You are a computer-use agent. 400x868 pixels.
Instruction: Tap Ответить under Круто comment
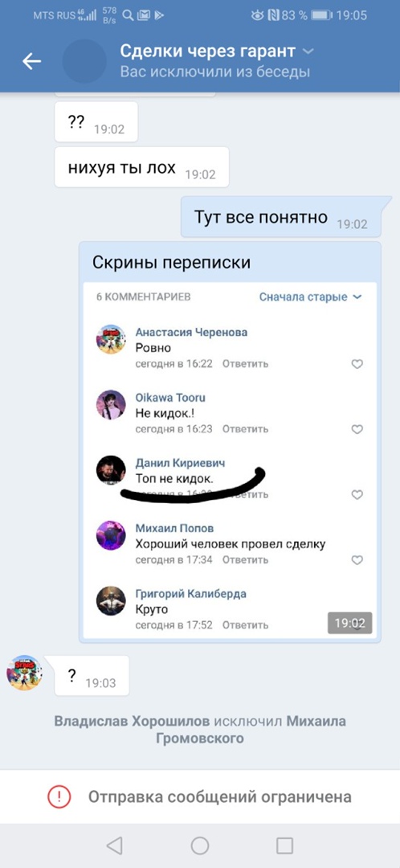pos(246,625)
